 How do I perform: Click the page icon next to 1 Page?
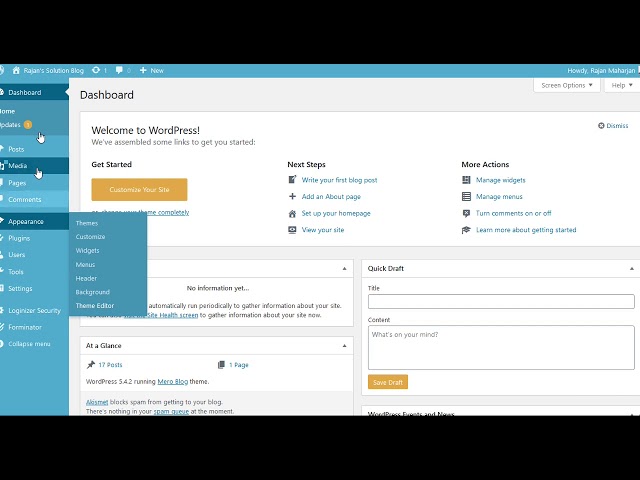point(221,364)
